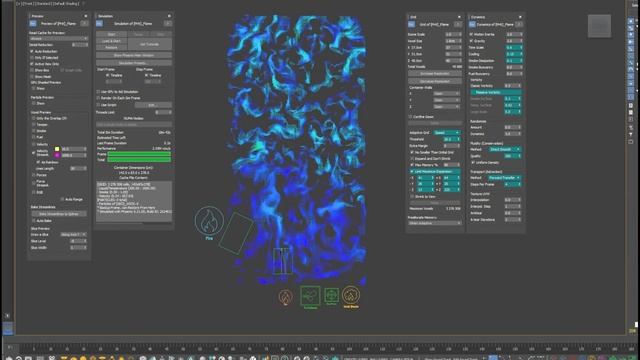Click the Voxel Size input field
Image resolution: width=640 pixels, height=360 pixels.
pos(453,41)
